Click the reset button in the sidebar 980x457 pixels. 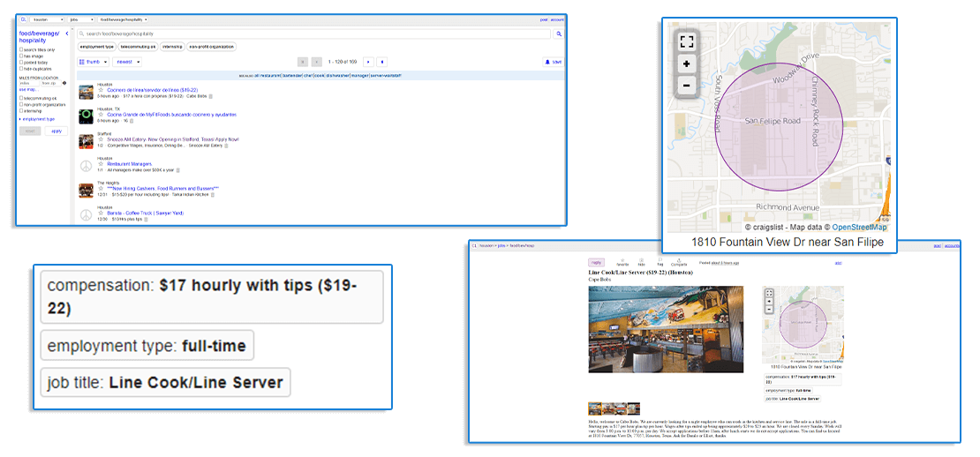click(x=30, y=131)
